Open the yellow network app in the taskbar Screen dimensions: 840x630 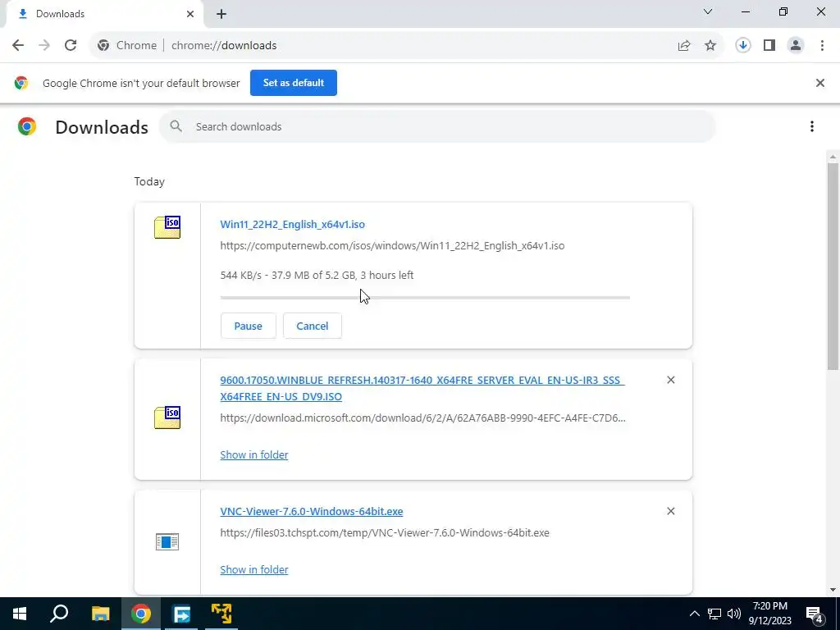[221, 614]
